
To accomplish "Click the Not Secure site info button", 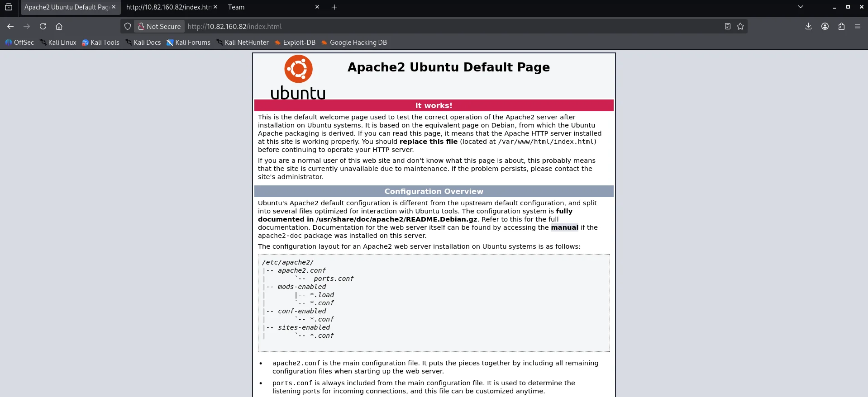I will pyautogui.click(x=159, y=26).
